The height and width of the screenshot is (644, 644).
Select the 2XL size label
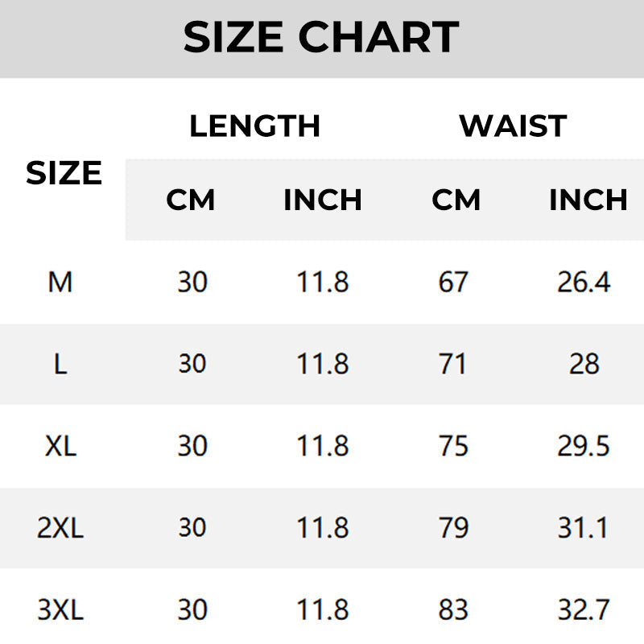tap(60, 528)
